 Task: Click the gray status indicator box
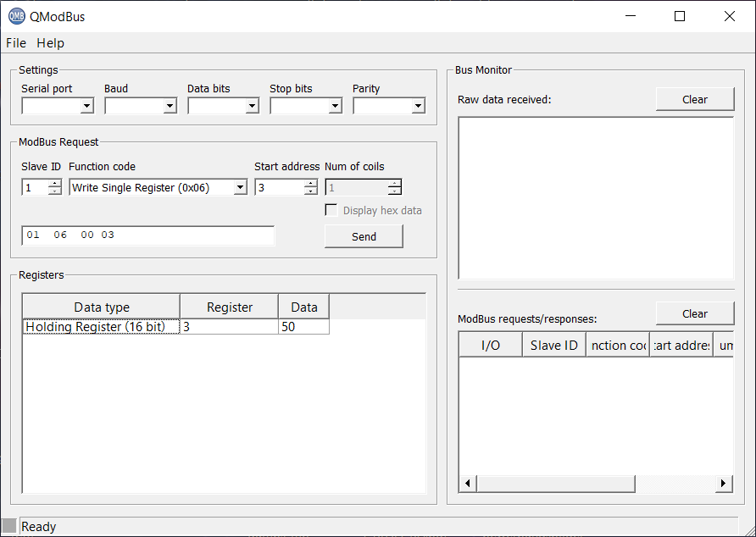9,526
